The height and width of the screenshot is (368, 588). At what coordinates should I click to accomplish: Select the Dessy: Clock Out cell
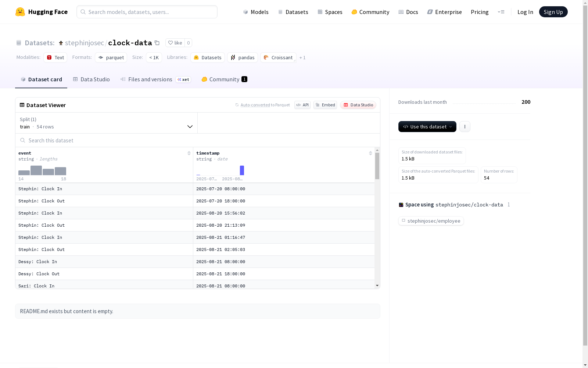click(104, 274)
